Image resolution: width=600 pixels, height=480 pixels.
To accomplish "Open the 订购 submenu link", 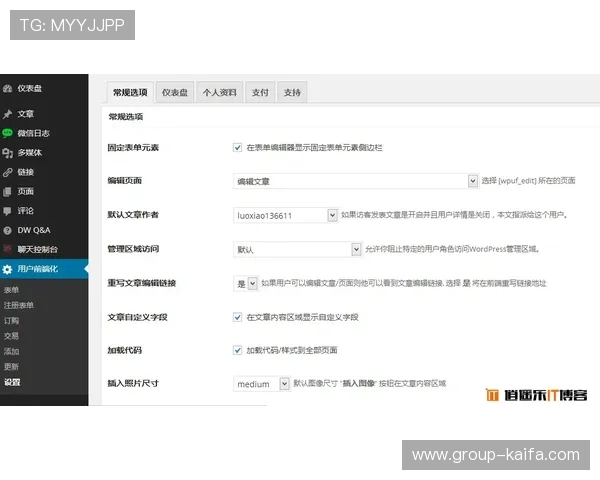I will [11, 321].
